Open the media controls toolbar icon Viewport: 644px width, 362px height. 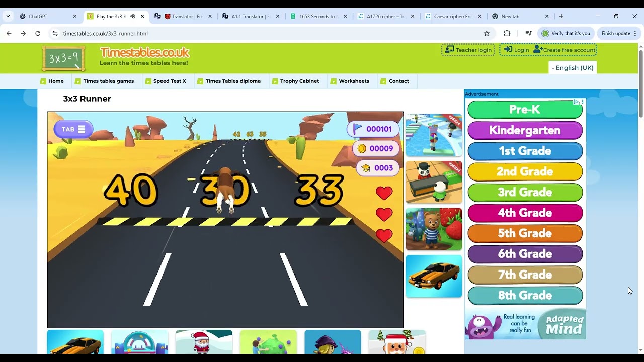pos(528,33)
